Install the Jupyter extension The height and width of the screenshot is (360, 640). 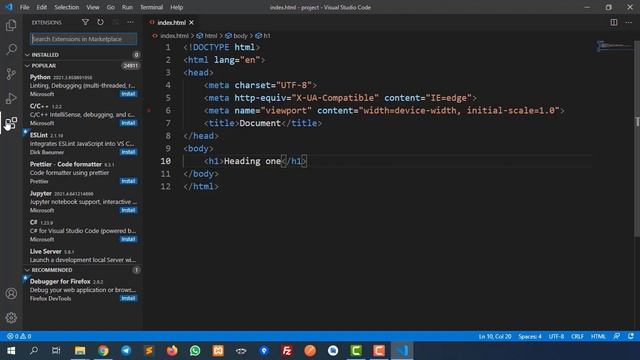tap(128, 210)
